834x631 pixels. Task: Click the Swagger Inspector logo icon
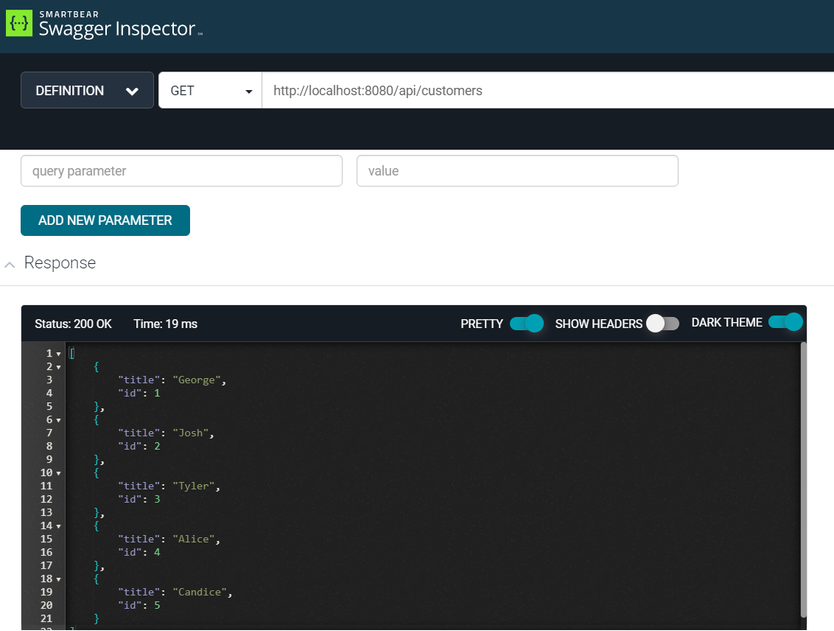click(19, 25)
